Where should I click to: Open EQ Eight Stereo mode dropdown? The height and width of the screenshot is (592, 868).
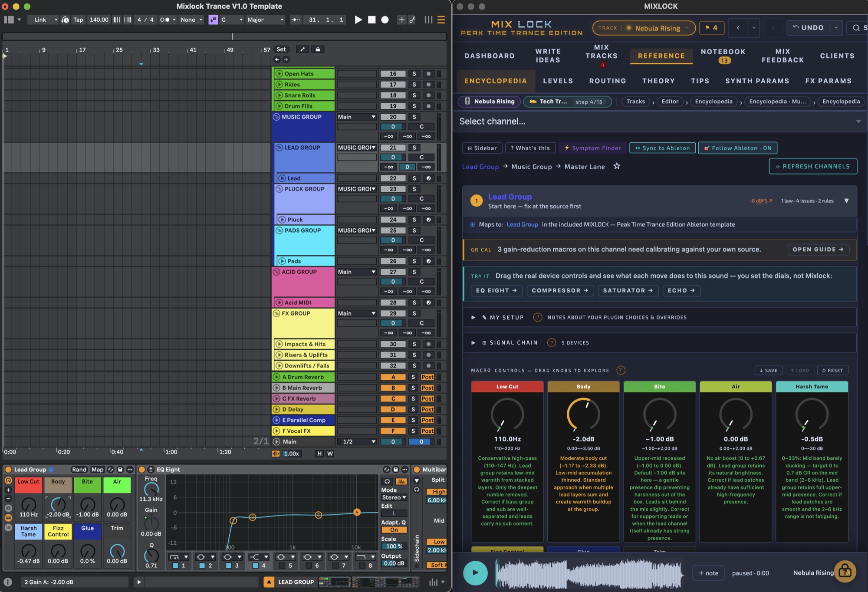tap(394, 497)
